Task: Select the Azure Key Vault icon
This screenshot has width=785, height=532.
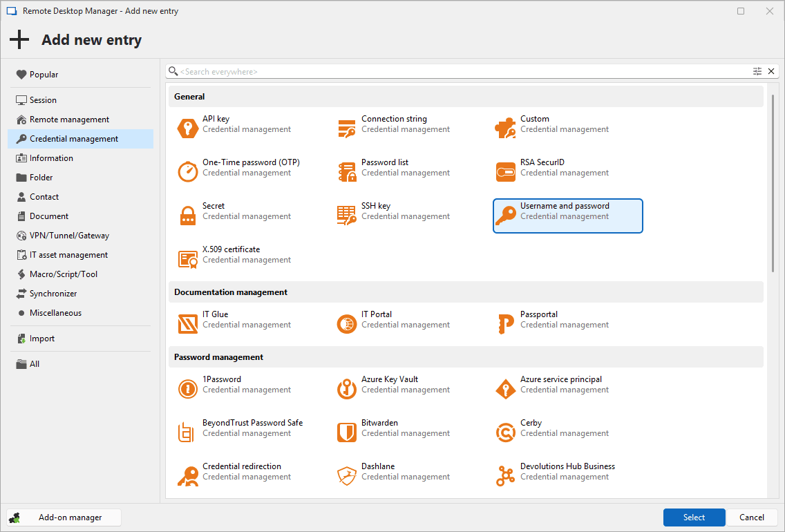Action: 347,389
